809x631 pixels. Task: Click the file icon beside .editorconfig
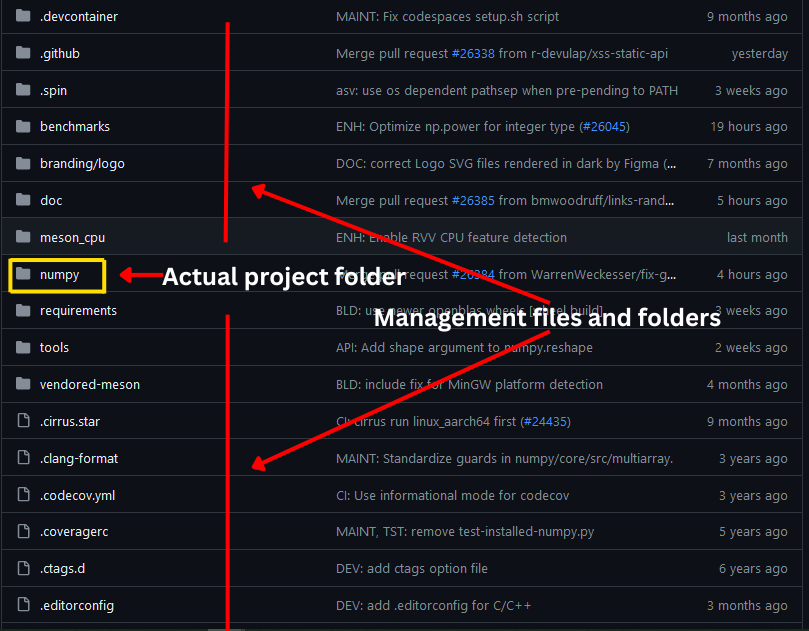(x=24, y=605)
